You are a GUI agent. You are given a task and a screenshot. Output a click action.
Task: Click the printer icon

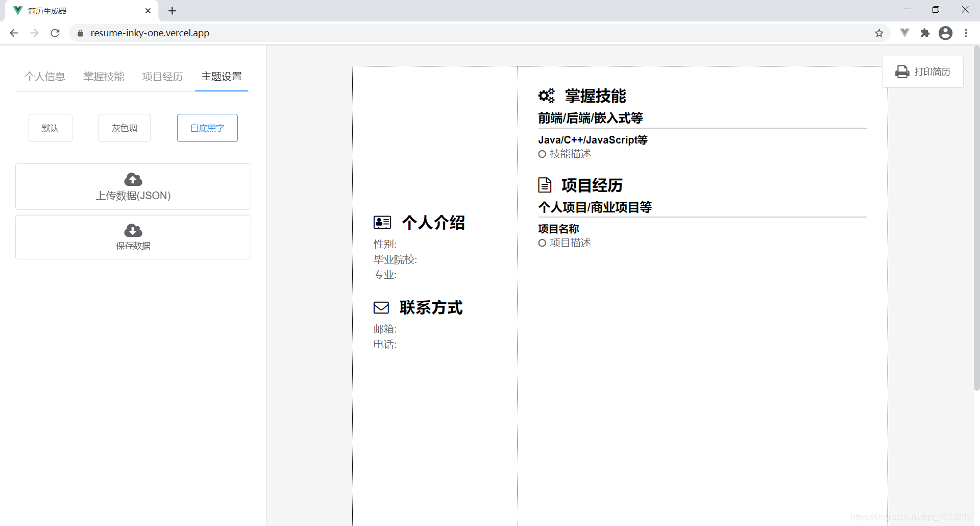pyautogui.click(x=902, y=72)
